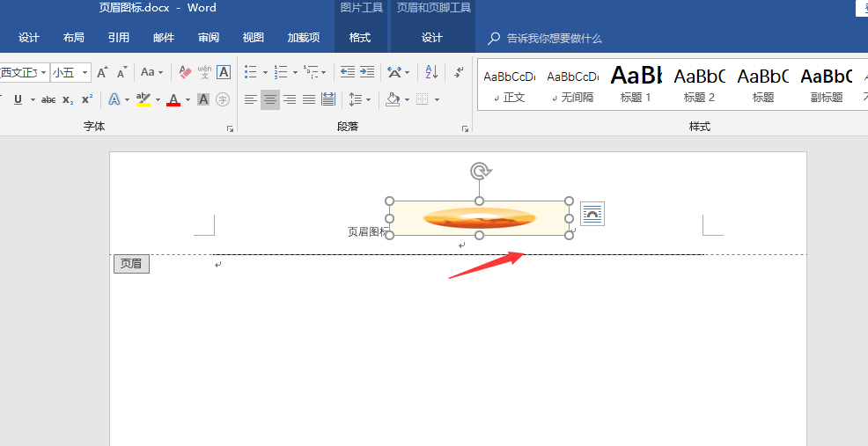Screen dimensions: 868x446
Task: Toggle underline formatting
Action: 18,99
